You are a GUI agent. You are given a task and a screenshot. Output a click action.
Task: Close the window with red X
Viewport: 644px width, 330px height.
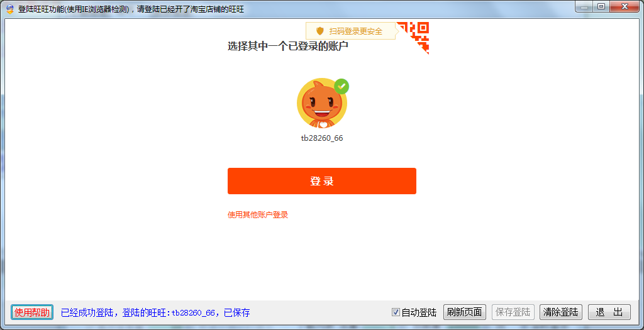[624, 6]
